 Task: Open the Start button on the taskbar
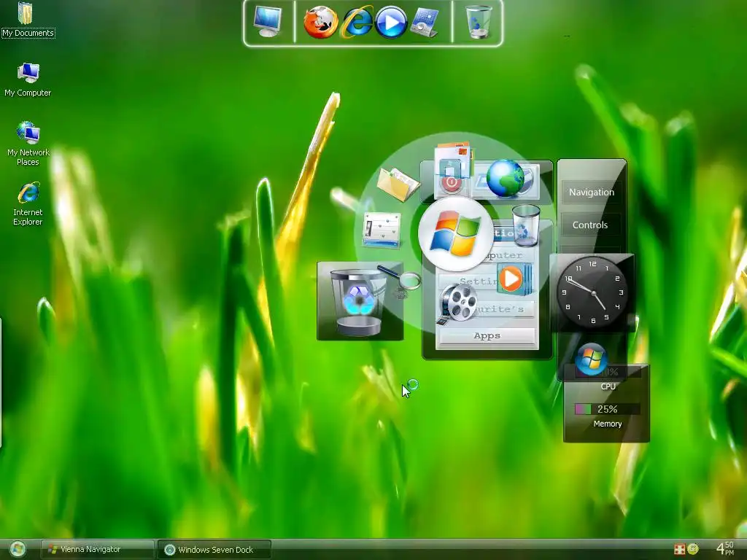[x=18, y=550]
